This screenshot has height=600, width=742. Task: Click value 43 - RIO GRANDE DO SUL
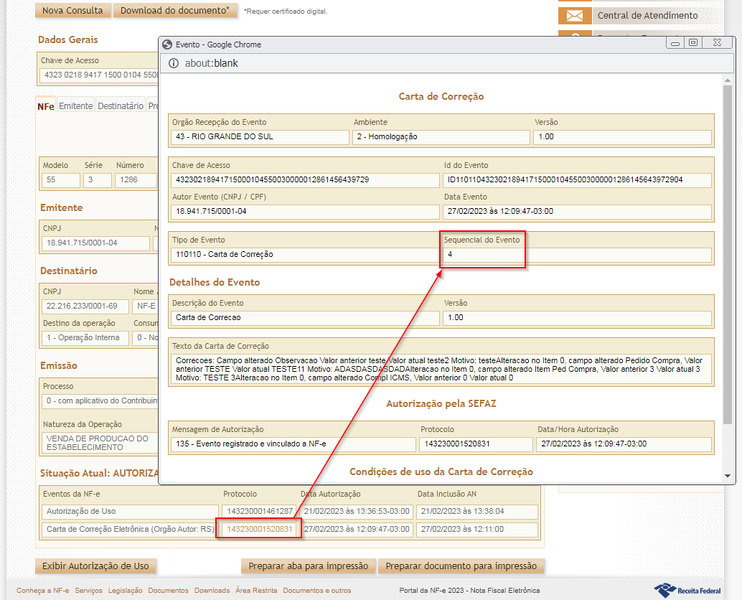260,137
